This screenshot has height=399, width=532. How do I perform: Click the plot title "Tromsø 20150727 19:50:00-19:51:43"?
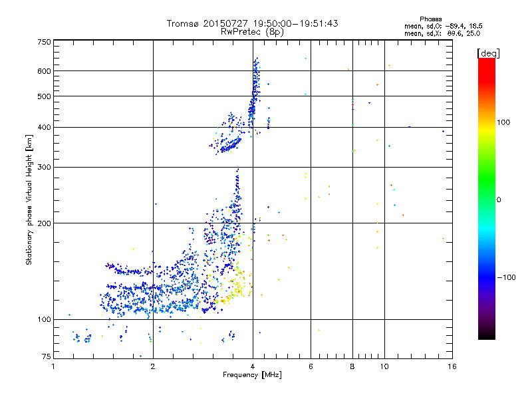pos(252,23)
